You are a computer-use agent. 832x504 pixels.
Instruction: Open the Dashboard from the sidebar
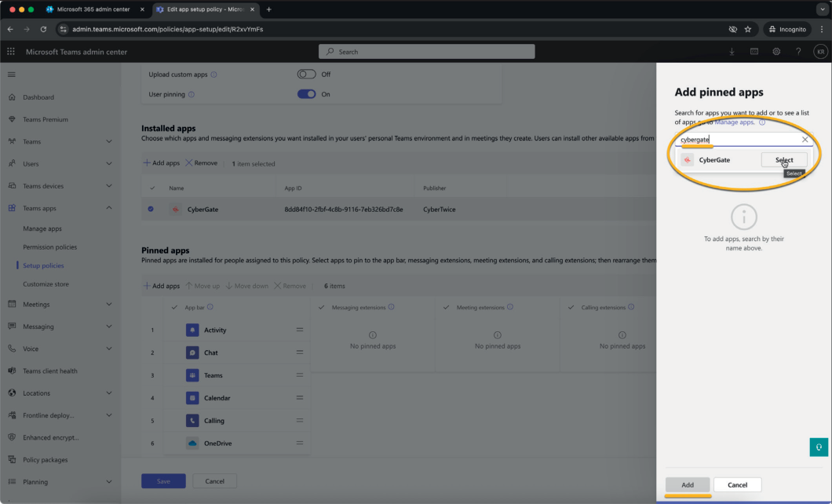(x=40, y=97)
